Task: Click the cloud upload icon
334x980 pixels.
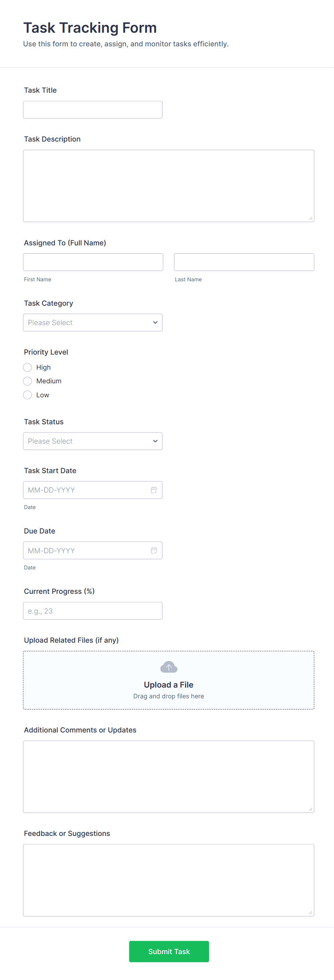Action: [x=168, y=667]
